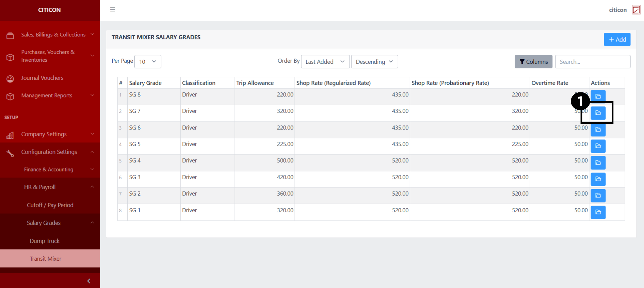644x288 pixels.
Task: Click the hamburger menu icon in header
Action: 113,10
